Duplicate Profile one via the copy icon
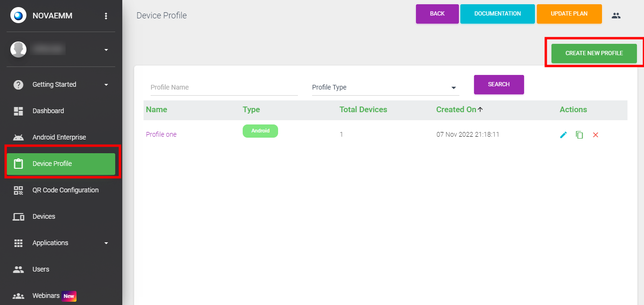This screenshot has width=644, height=305. point(579,134)
